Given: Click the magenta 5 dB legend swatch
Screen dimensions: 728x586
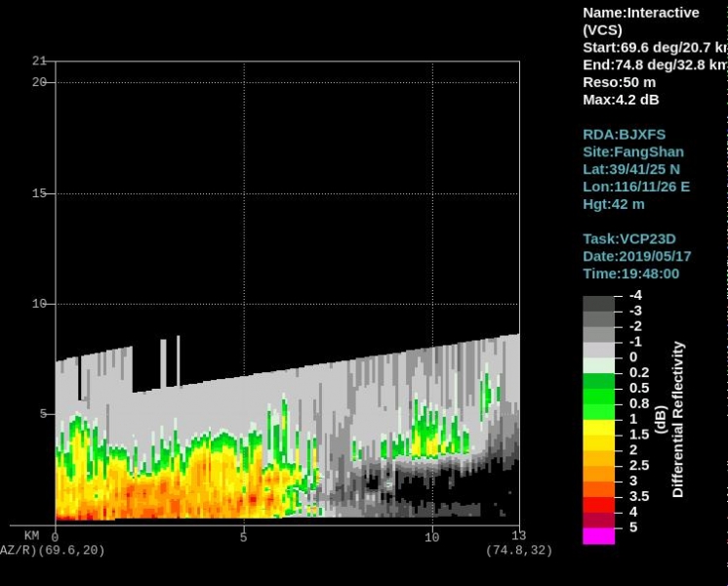Looking at the screenshot, I should 599,535.
